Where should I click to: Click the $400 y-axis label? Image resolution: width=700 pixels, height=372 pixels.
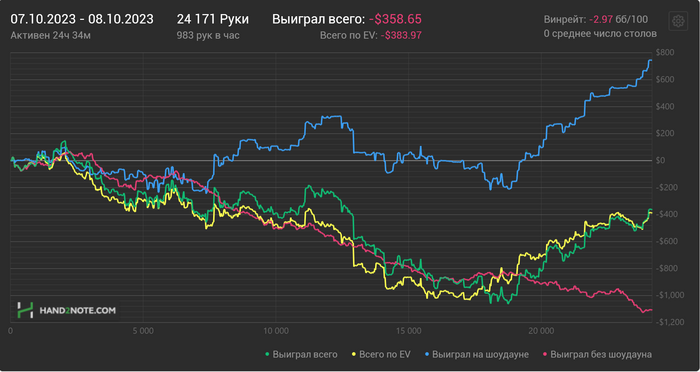coord(665,107)
